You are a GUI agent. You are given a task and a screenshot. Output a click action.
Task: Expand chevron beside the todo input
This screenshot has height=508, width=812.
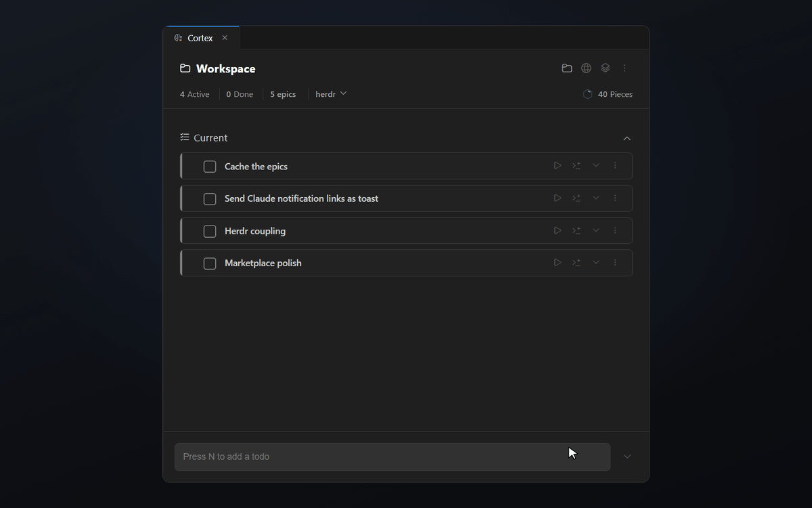click(x=627, y=457)
